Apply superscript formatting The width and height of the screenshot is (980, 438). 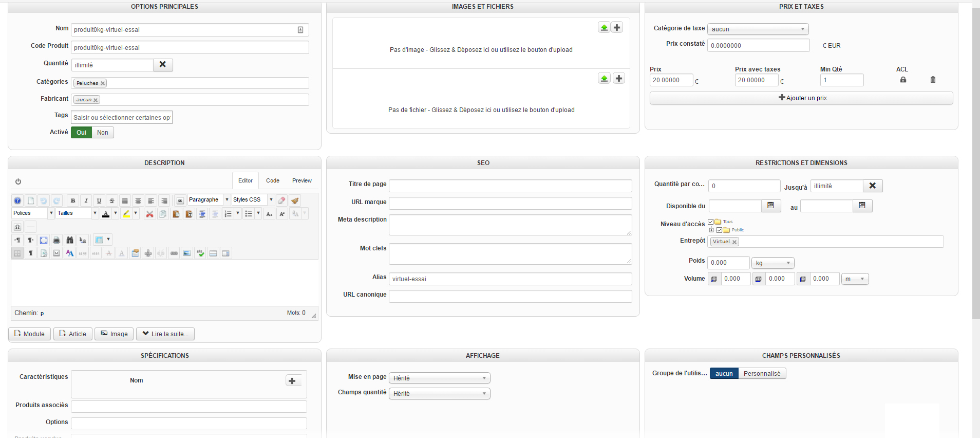282,214
